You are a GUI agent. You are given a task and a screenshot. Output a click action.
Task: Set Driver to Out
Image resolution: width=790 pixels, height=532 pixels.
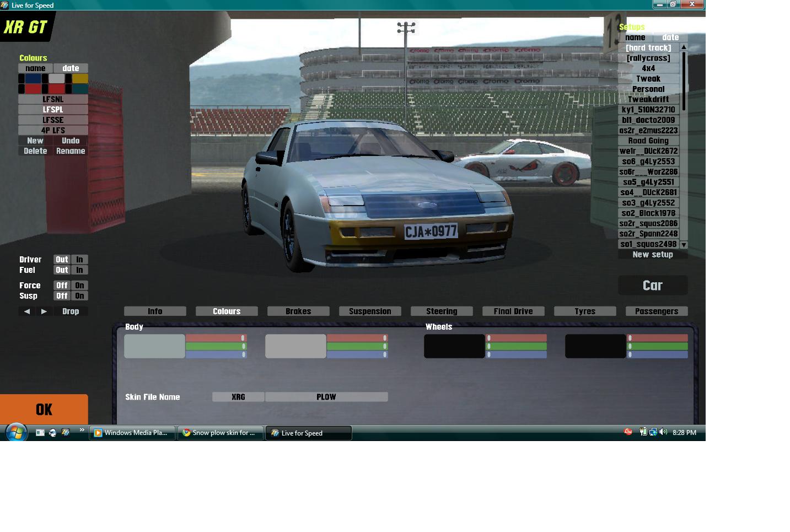[x=62, y=260]
